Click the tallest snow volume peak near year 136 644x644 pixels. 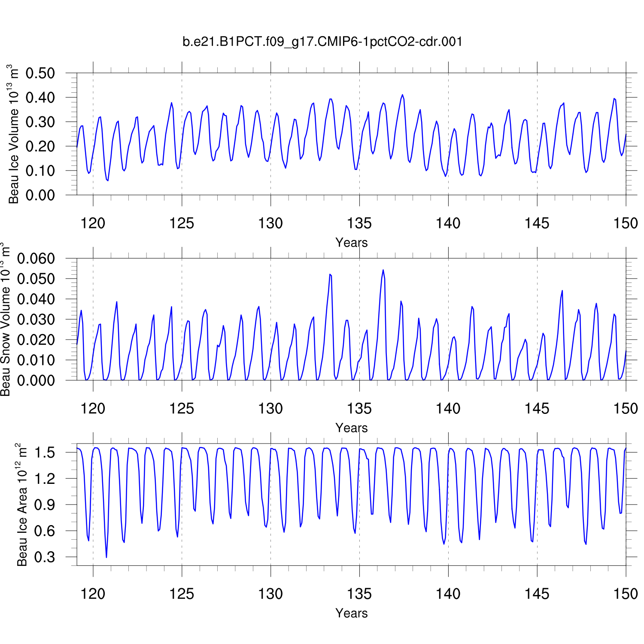pyautogui.click(x=383, y=270)
